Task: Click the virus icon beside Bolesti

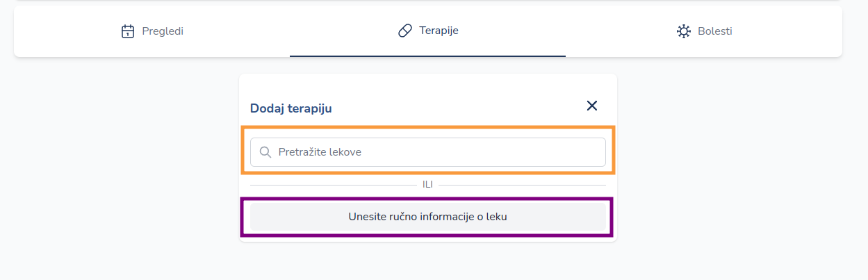Action: click(684, 31)
